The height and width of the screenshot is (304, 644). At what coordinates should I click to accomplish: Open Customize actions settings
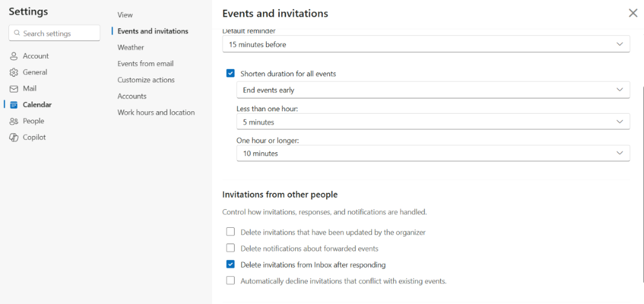coord(146,80)
